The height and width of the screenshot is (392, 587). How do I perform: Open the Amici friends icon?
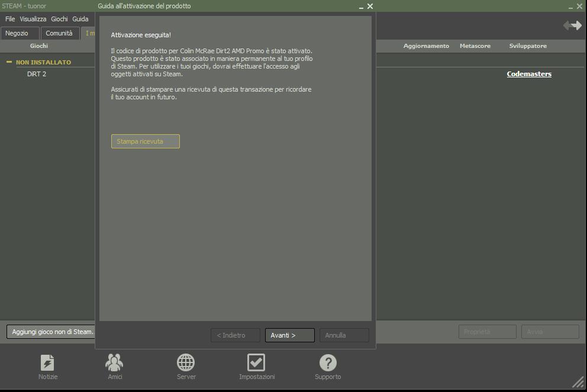114,362
